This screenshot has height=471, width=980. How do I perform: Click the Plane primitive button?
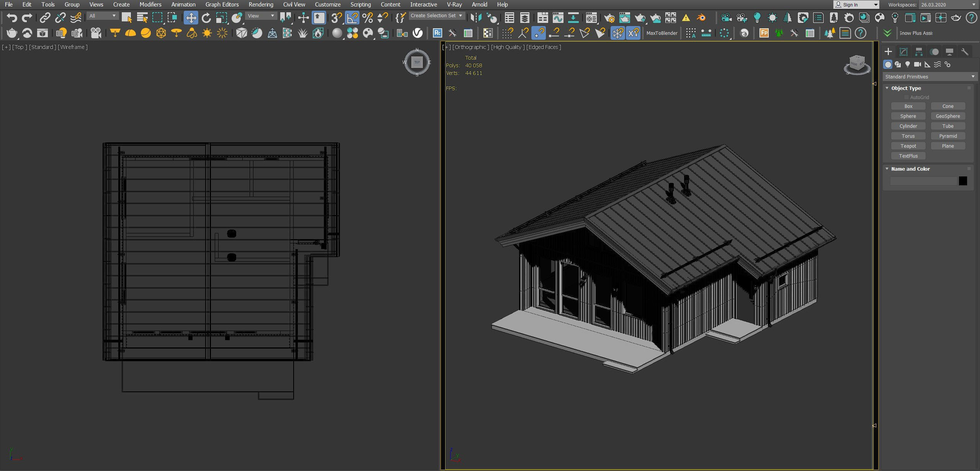point(948,146)
